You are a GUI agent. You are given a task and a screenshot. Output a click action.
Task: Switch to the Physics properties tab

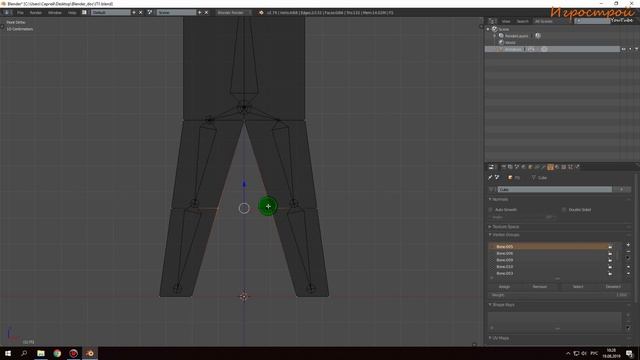pyautogui.click(x=578, y=167)
